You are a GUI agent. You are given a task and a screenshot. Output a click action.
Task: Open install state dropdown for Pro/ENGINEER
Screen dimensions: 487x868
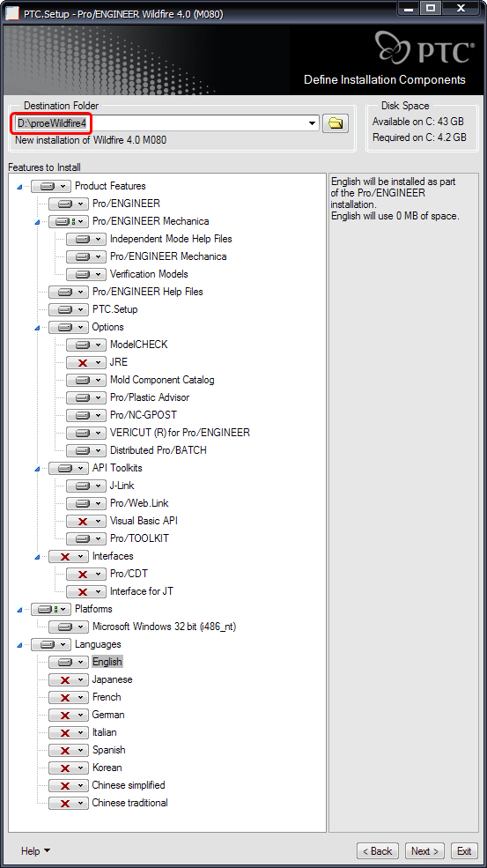click(81, 204)
